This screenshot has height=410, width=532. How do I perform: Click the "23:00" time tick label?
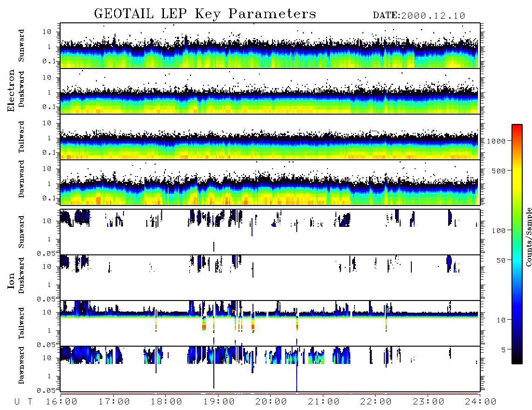coord(429,402)
